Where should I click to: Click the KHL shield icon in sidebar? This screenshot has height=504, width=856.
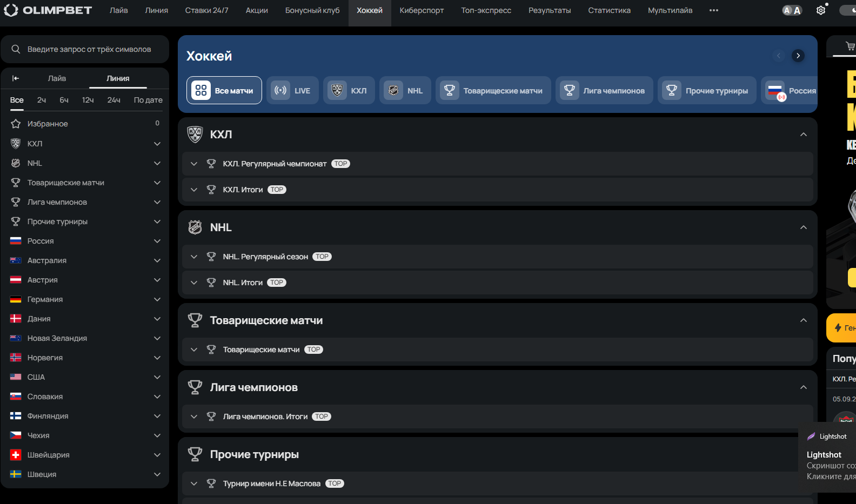tap(16, 144)
